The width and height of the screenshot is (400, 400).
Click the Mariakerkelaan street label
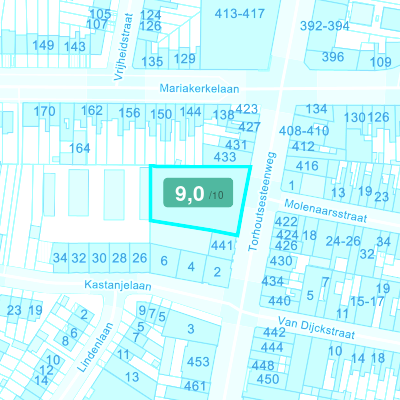tap(199, 89)
